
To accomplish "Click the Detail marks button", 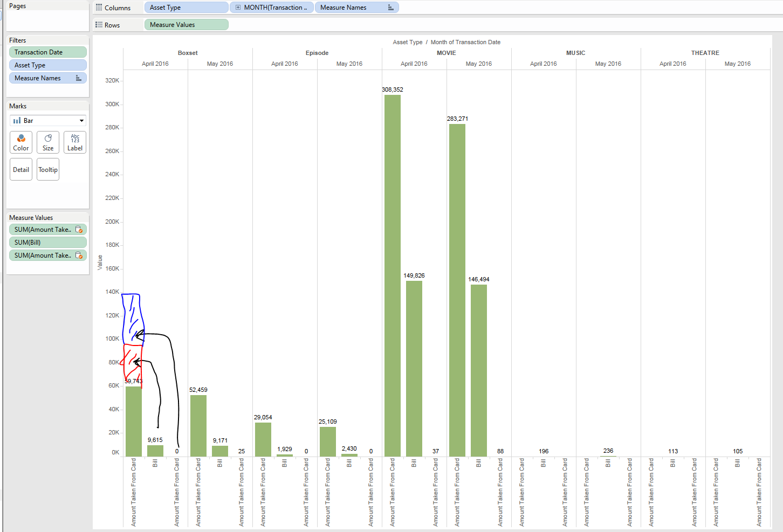I will click(21, 169).
